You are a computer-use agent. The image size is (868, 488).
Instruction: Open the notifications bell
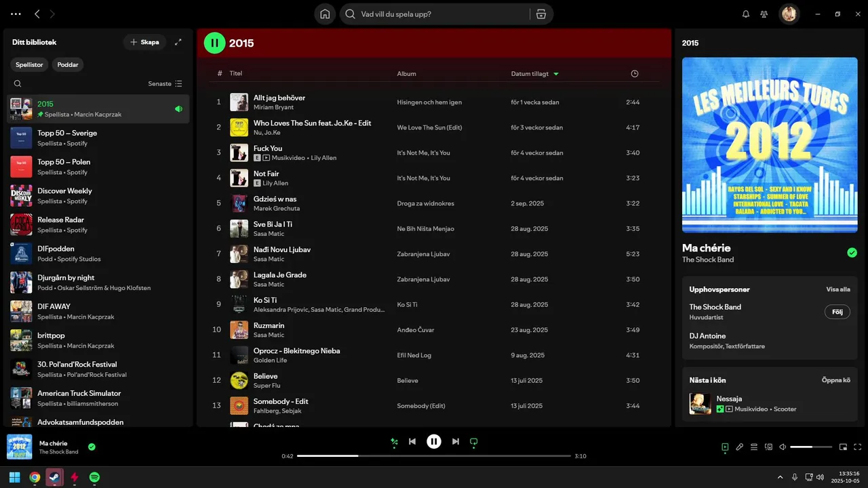pyautogui.click(x=746, y=14)
